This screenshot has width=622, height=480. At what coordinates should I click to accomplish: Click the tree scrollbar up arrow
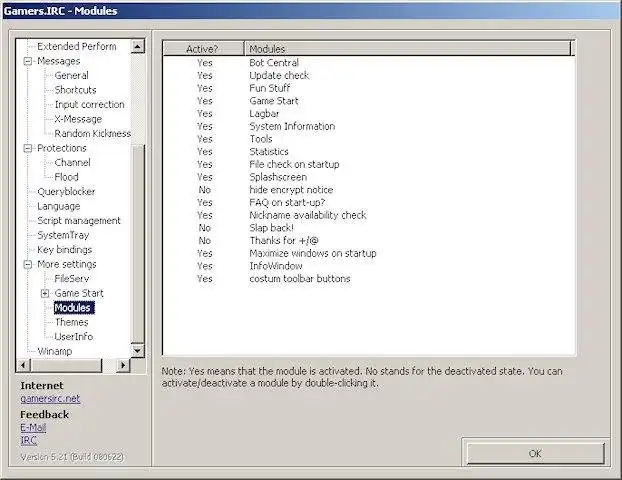(137, 46)
